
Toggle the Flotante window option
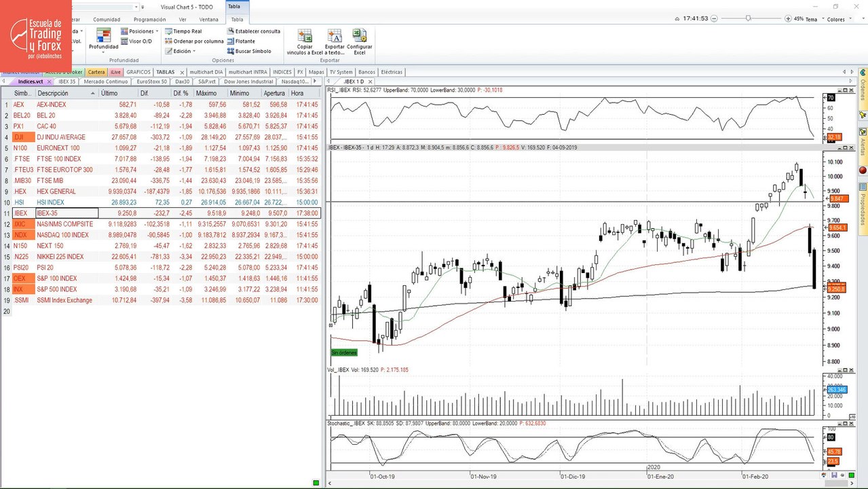point(241,41)
